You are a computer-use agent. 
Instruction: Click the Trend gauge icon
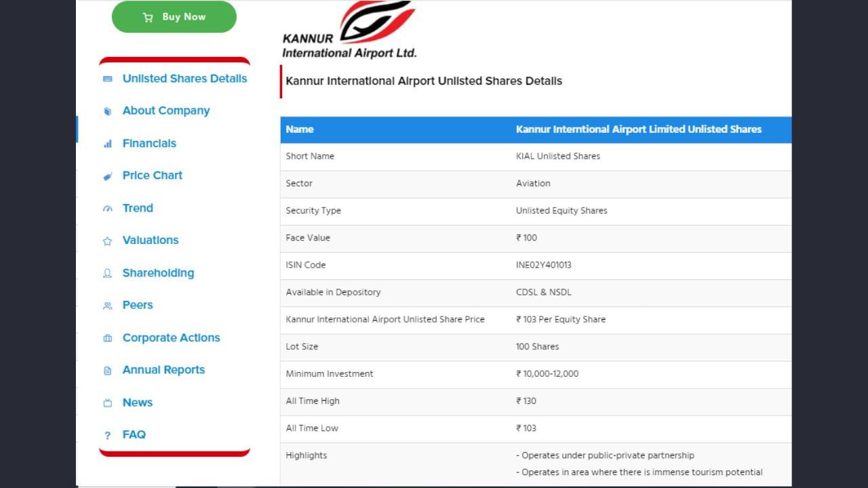coord(107,208)
